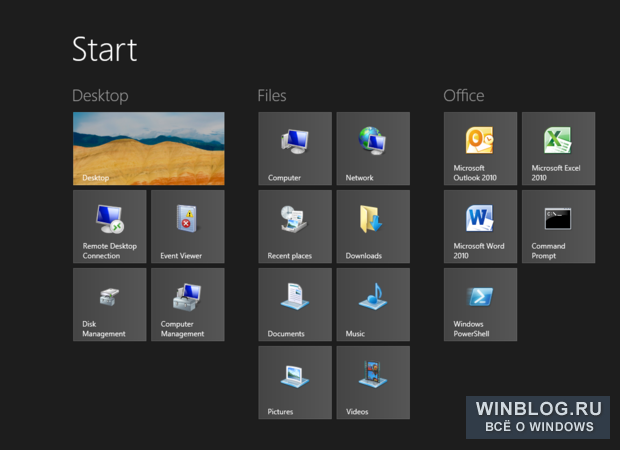The image size is (620, 450).
Task: Launch Windows PowerShell tile
Action: pos(480,304)
